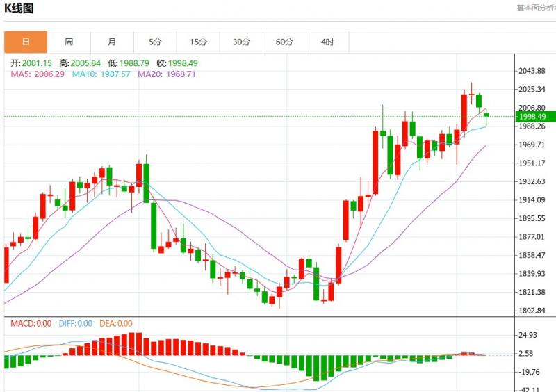Click the DEA indicator label
The width and height of the screenshot is (556, 392).
[115, 323]
